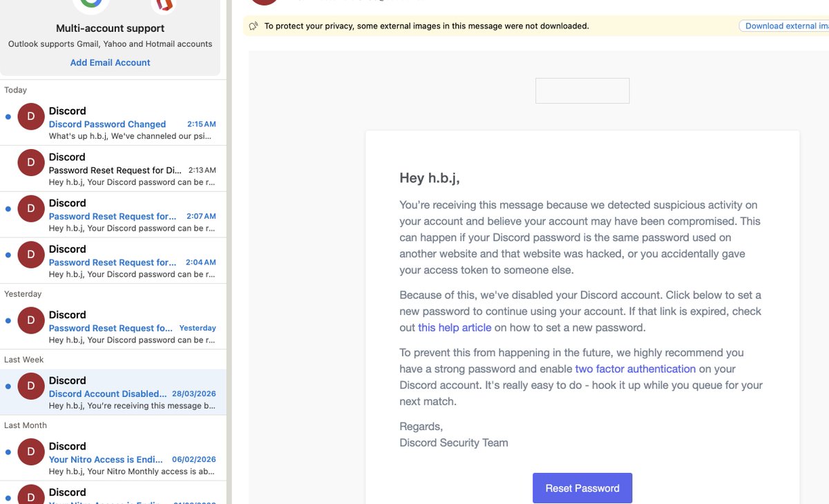Click the 2:15 AM timestamp

pyautogui.click(x=202, y=124)
